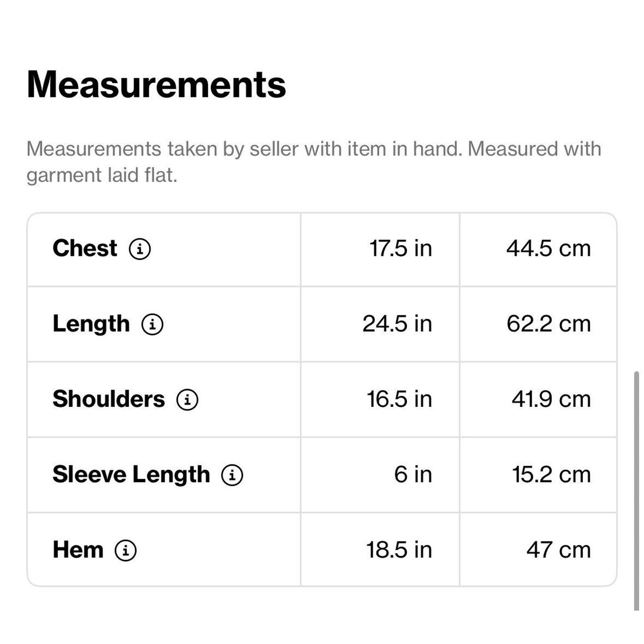Screen dimensions: 644x644
Task: Click the vertical scrollbar on the right
Action: (636, 490)
